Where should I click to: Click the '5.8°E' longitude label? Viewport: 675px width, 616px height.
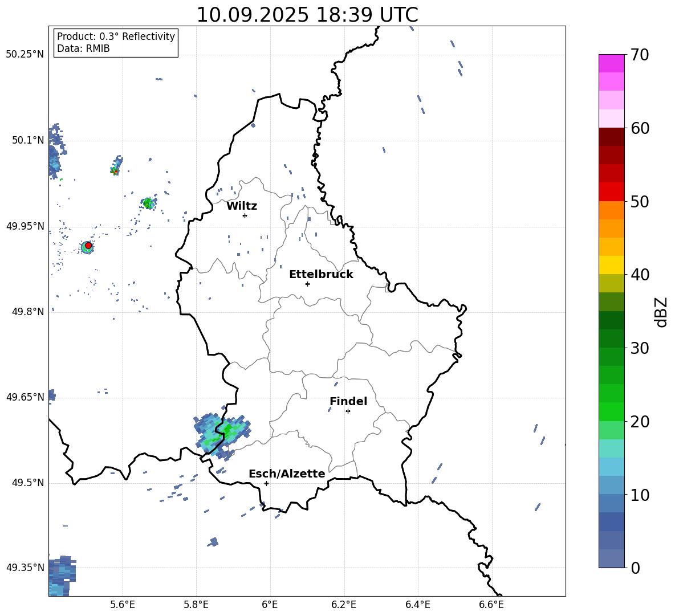[196, 605]
